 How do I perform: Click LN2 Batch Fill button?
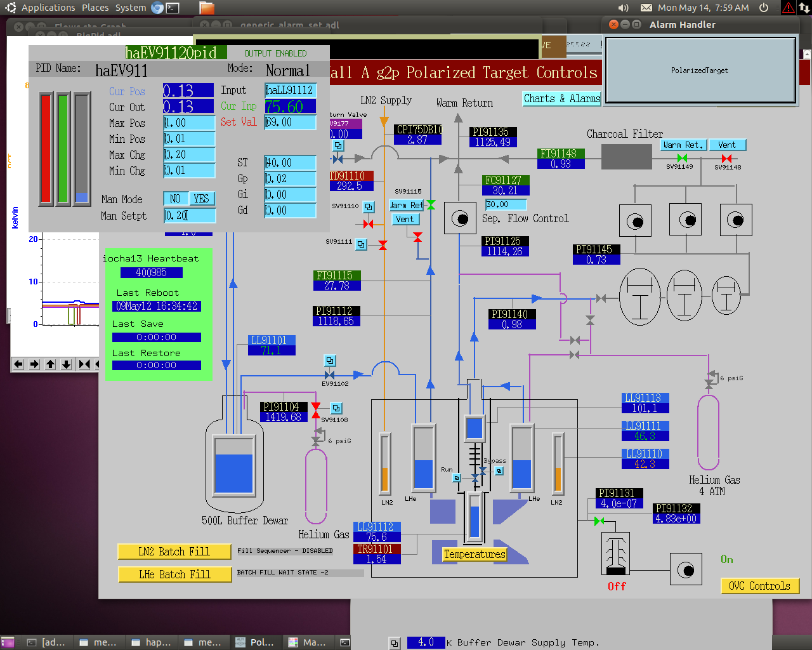pos(174,552)
